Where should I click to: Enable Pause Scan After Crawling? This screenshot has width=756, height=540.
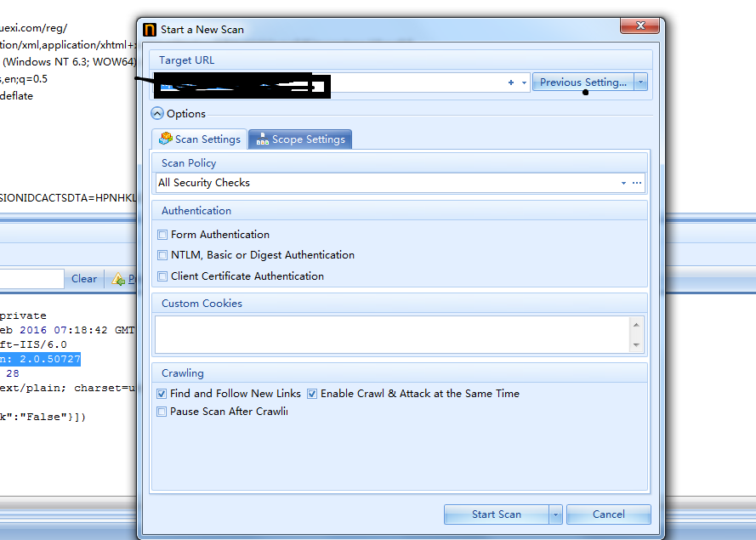point(162,412)
